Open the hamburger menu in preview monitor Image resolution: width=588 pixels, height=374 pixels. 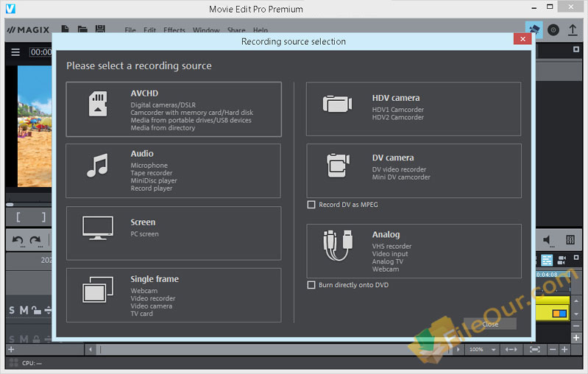15,52
